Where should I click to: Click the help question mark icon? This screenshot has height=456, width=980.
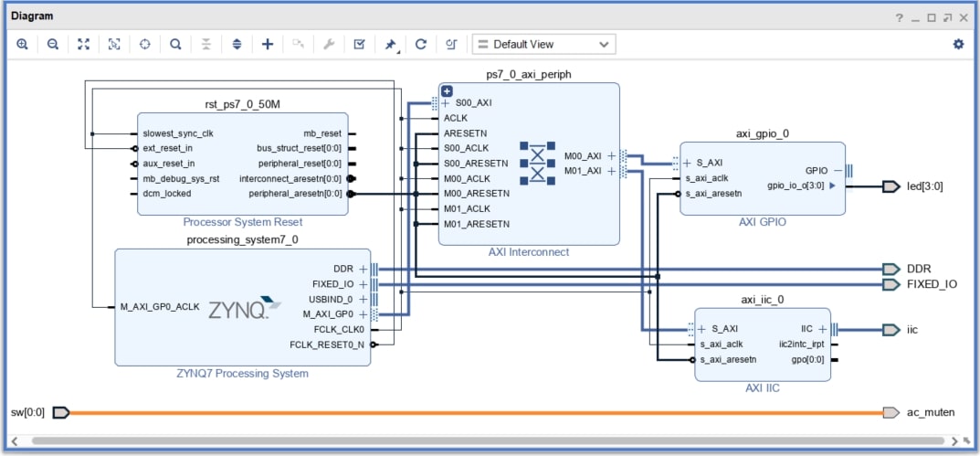(900, 17)
